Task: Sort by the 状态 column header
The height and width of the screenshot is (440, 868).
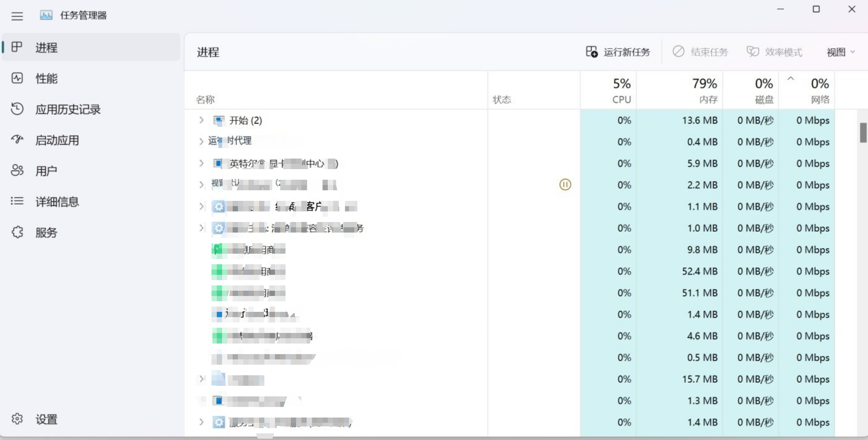Action: pyautogui.click(x=534, y=90)
